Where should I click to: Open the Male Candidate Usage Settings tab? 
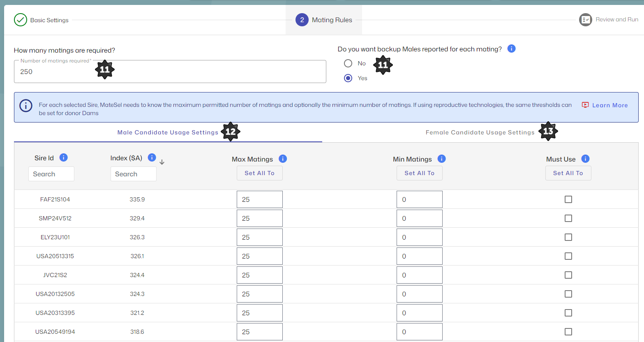click(168, 132)
